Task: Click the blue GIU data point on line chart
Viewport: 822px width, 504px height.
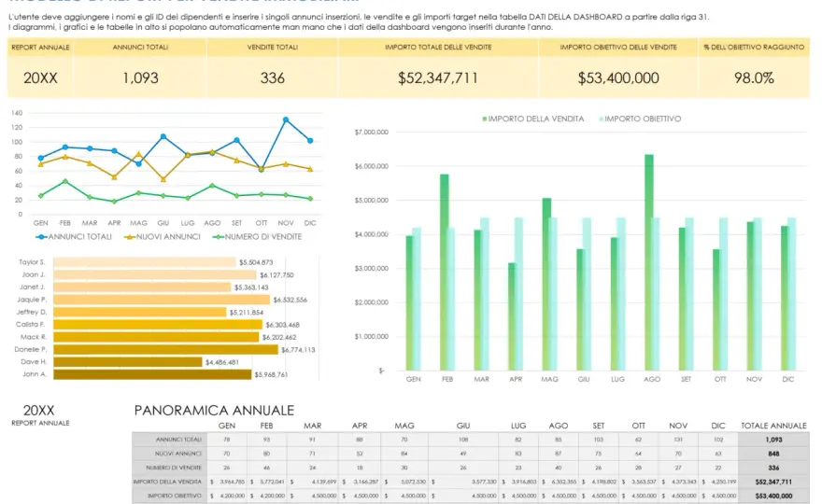Action: click(x=163, y=137)
